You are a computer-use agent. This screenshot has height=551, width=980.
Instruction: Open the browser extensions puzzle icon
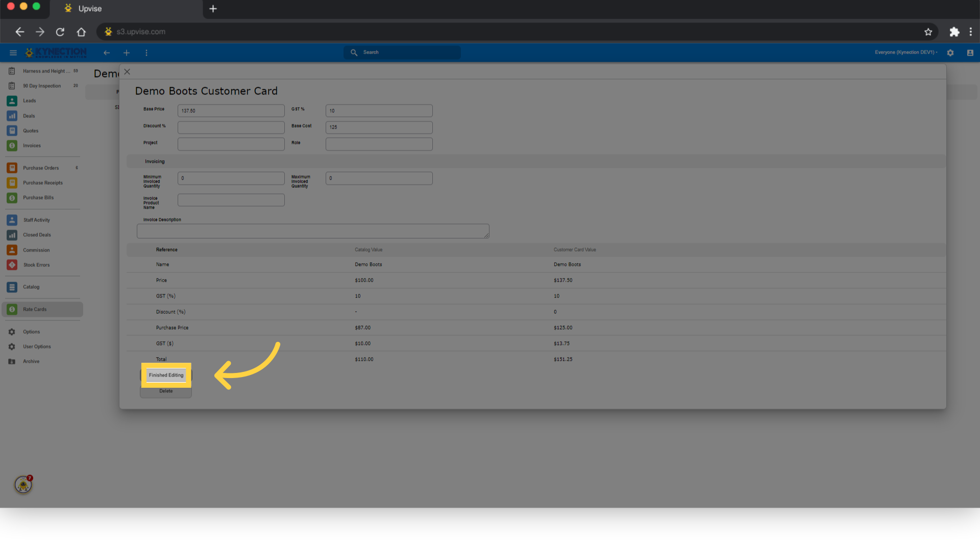point(954,32)
